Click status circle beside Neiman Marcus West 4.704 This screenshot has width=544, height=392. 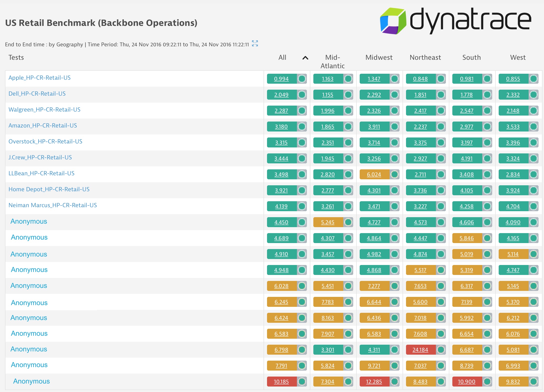click(534, 206)
